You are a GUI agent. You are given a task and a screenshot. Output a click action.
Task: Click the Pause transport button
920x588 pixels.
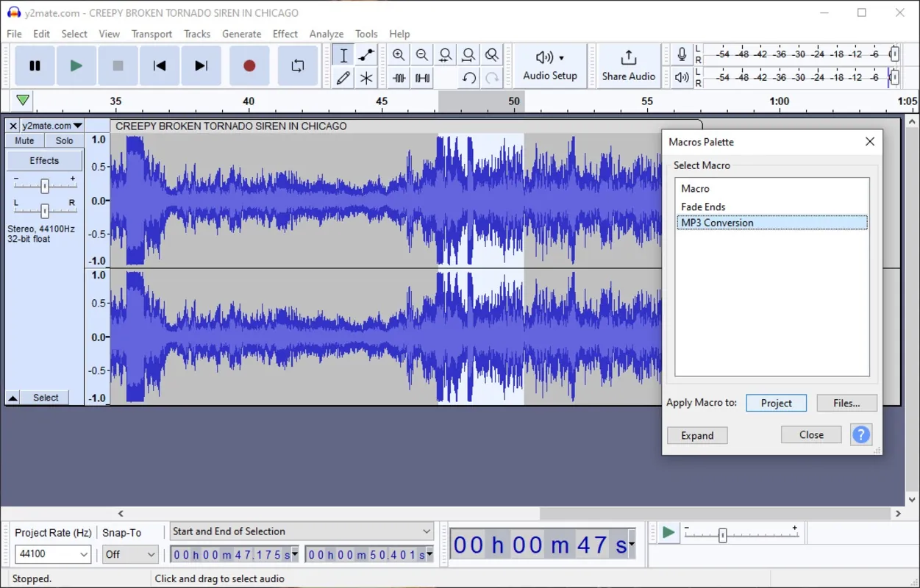pyautogui.click(x=35, y=66)
